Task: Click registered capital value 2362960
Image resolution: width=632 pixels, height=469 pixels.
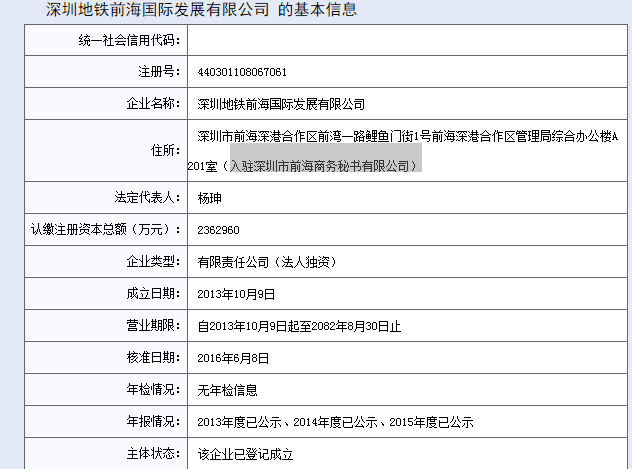Action: tap(218, 230)
